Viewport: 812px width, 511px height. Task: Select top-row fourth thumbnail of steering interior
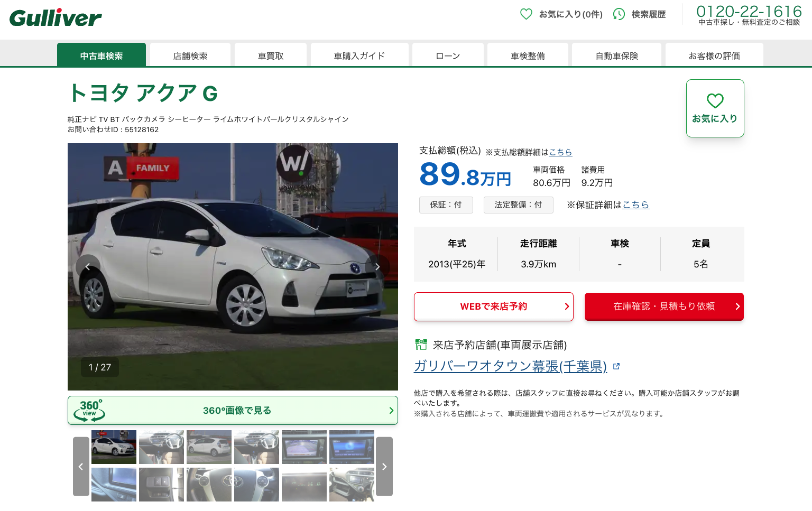pos(256,447)
